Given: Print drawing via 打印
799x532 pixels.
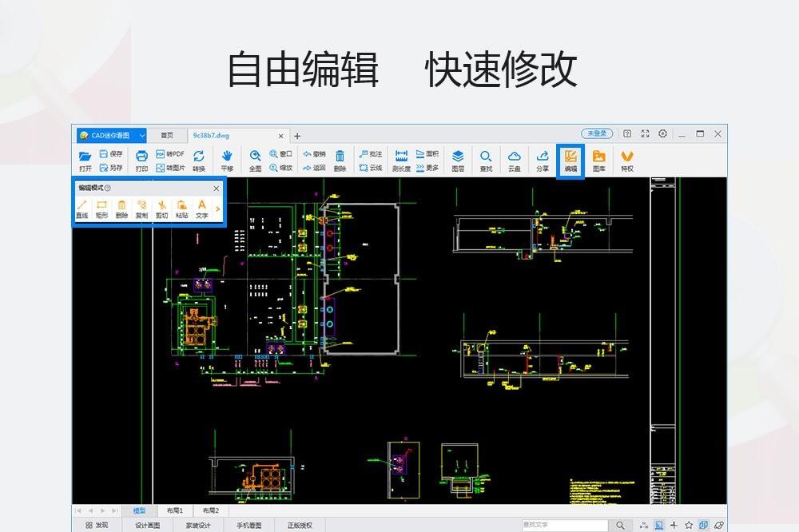Looking at the screenshot, I should 141,161.
